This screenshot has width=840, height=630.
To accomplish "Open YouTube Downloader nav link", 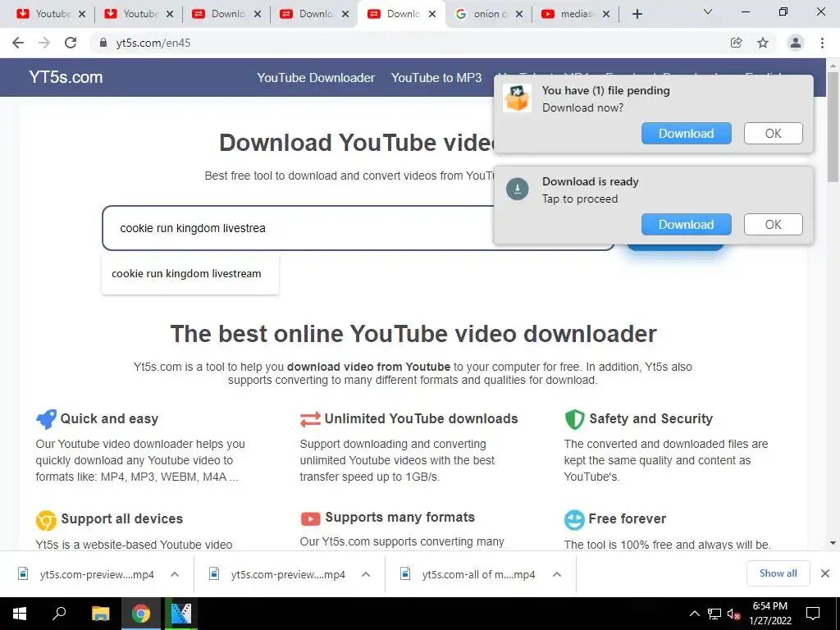I will [316, 78].
